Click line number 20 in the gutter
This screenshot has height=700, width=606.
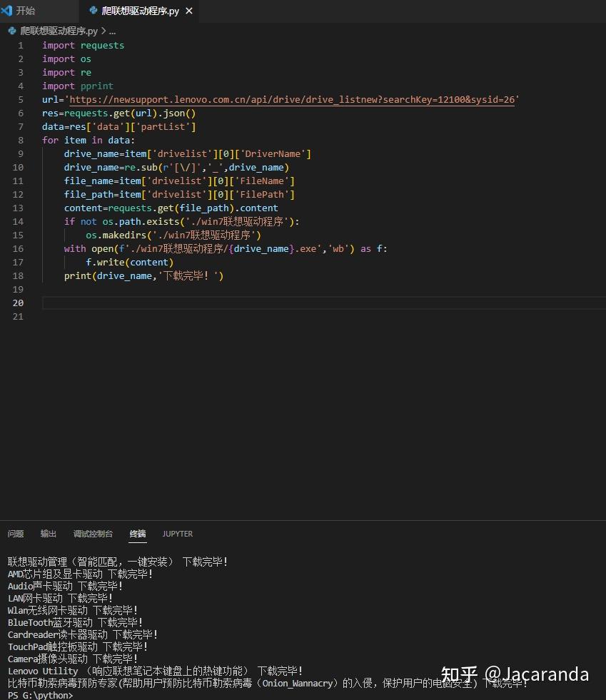[18, 303]
